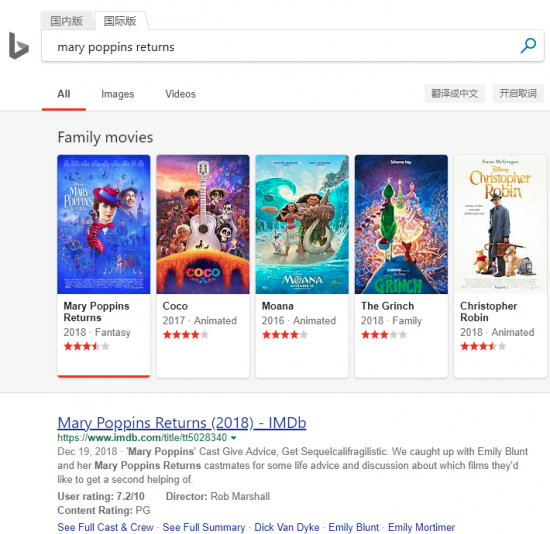The width and height of the screenshot is (550, 534).
Task: Open See Full Cast & Crew link
Action: point(106,527)
